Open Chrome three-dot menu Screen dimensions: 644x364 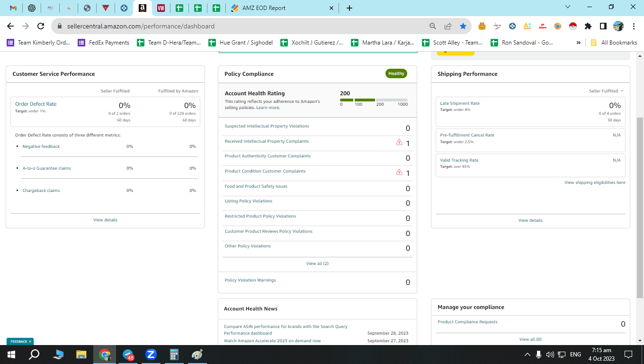click(634, 26)
